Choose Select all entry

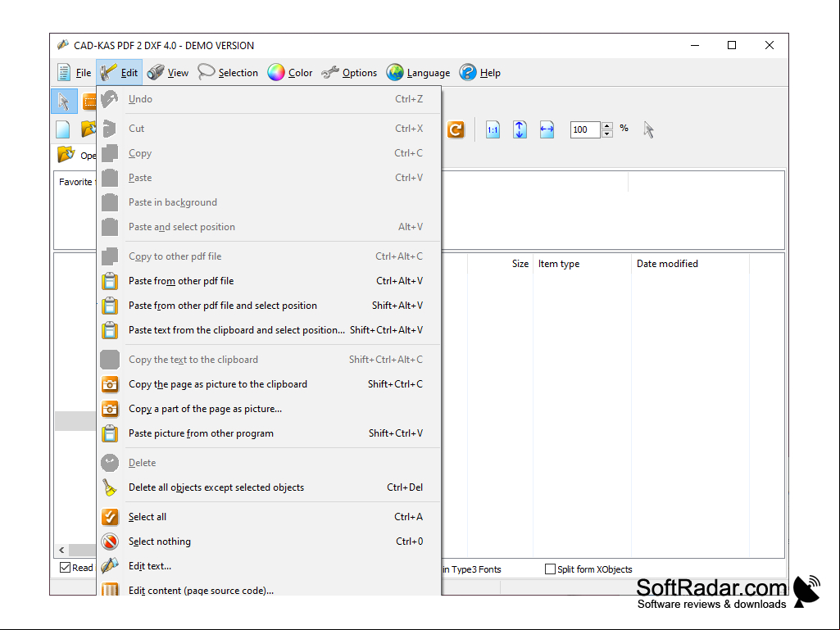(x=270, y=517)
